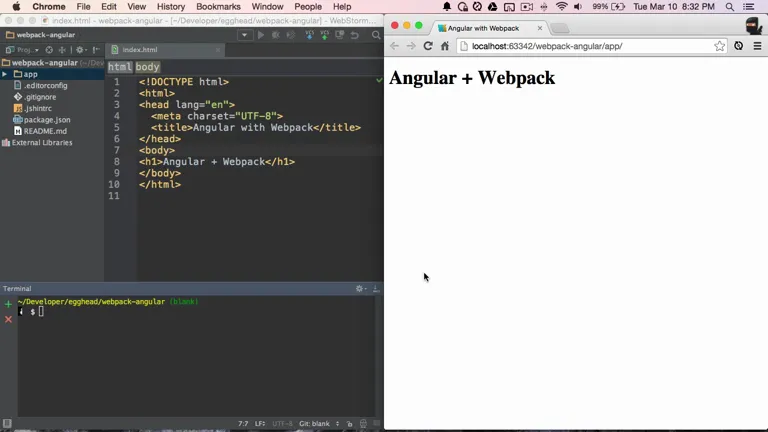The width and height of the screenshot is (768, 432).
Task: Click the terminal prompt input area
Action: click(x=41, y=312)
